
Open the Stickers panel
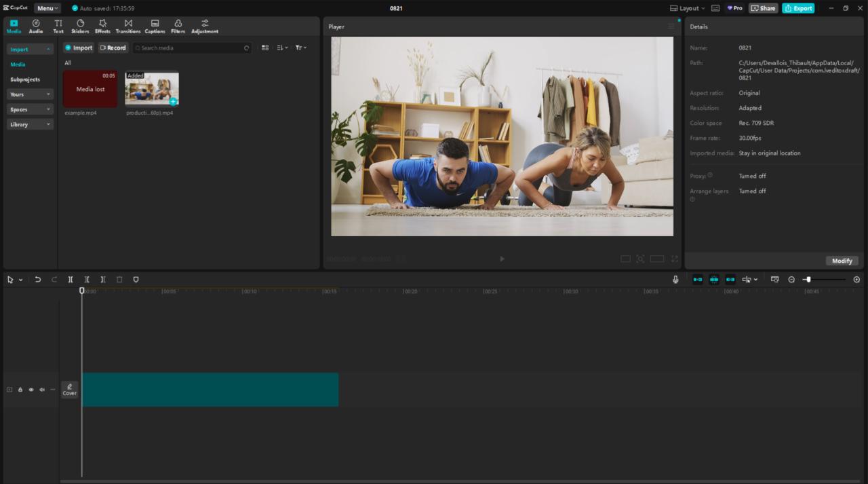[x=80, y=26]
